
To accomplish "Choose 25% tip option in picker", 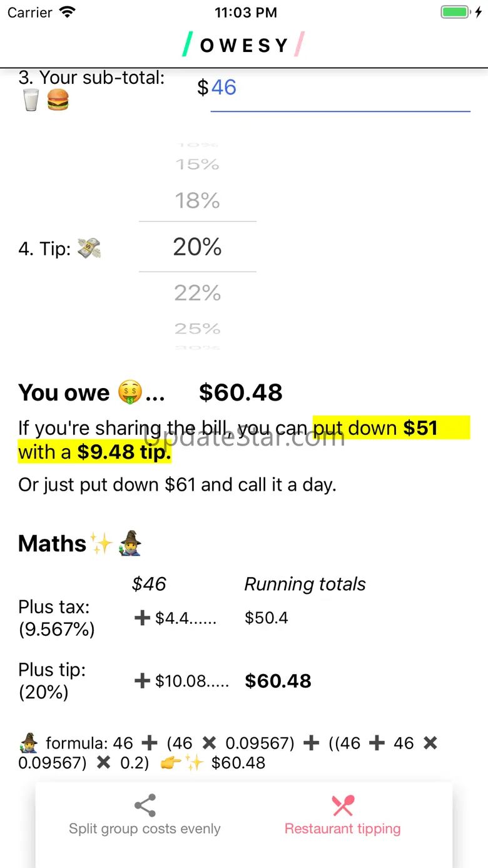I will [x=198, y=328].
